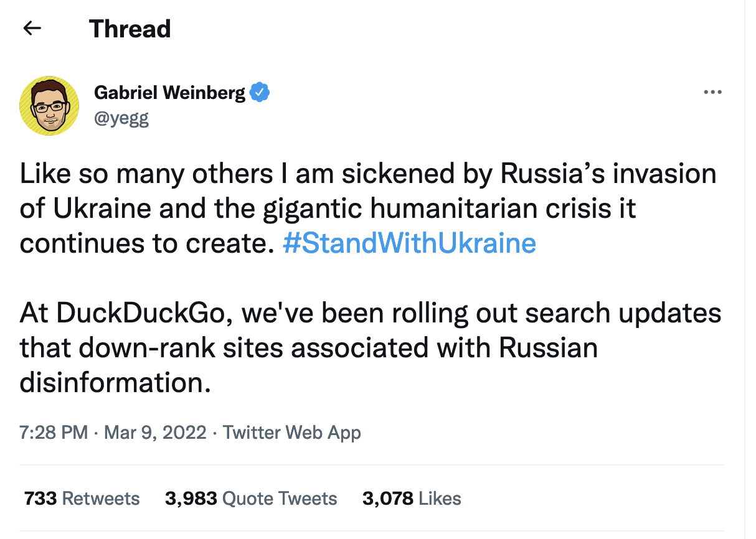Image resolution: width=756 pixels, height=539 pixels.
Task: Open the #StandWithUkraine hashtag
Action: [x=409, y=243]
